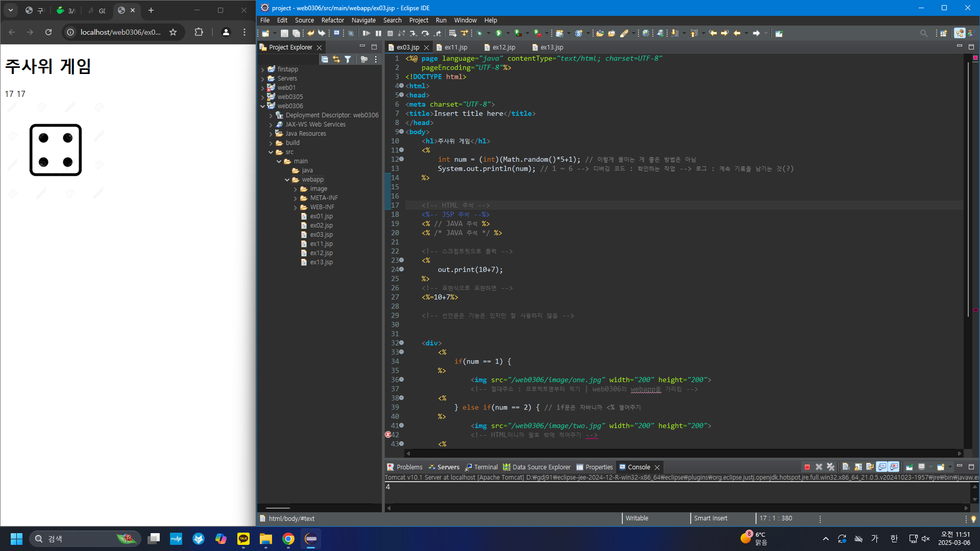
Task: Expand the image folder in webapp
Action: pos(296,189)
